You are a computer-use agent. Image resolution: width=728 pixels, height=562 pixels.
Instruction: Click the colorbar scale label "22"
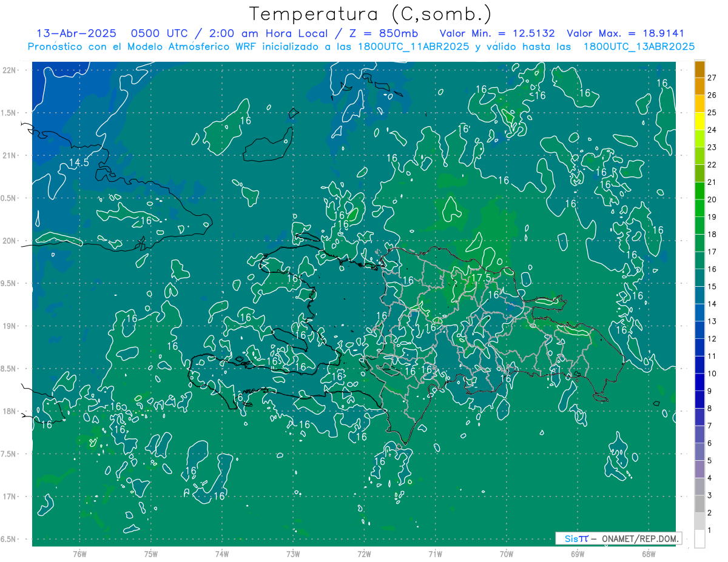tap(712, 165)
